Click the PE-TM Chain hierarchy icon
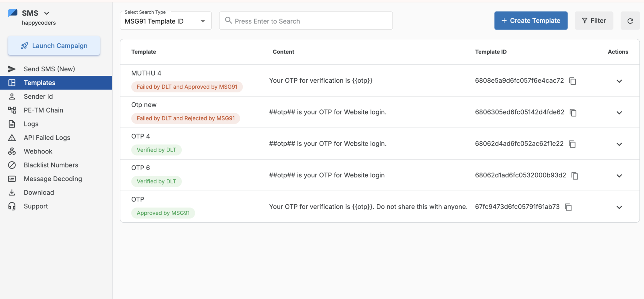644x299 pixels. 12,110
